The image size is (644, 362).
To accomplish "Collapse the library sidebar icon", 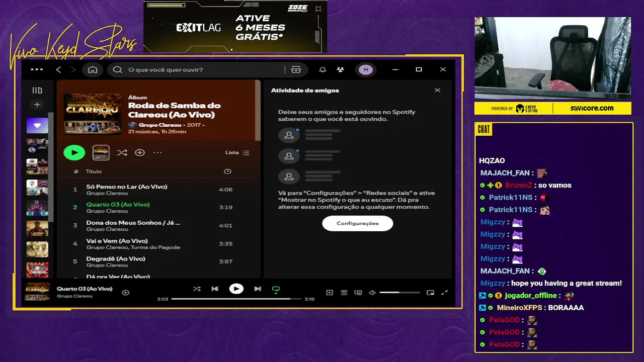I will click(x=37, y=90).
